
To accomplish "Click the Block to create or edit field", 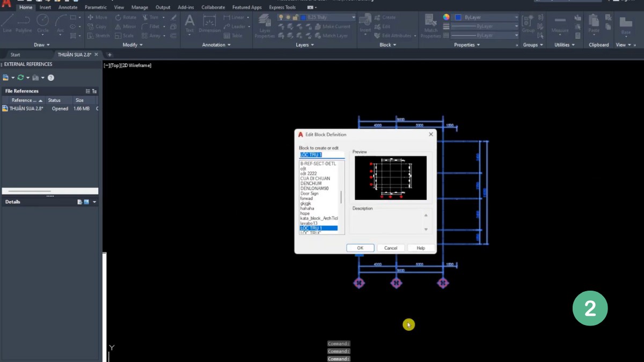I will click(x=321, y=155).
